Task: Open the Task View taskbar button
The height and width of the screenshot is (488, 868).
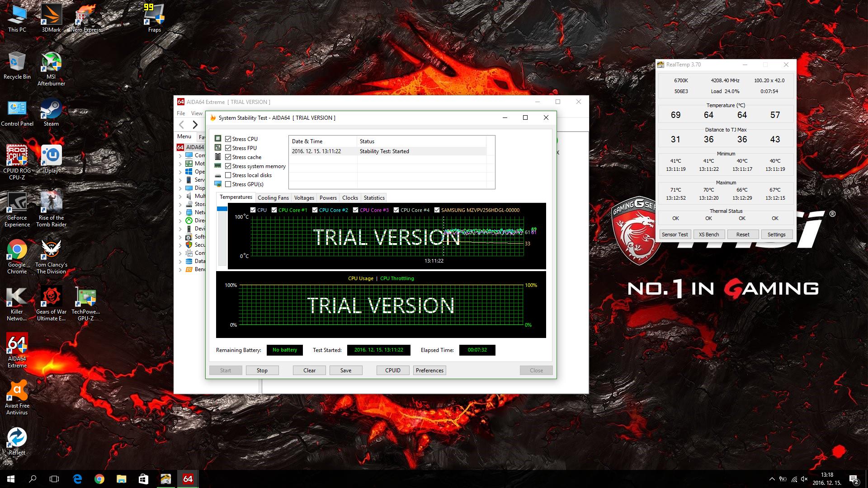Action: [x=54, y=479]
